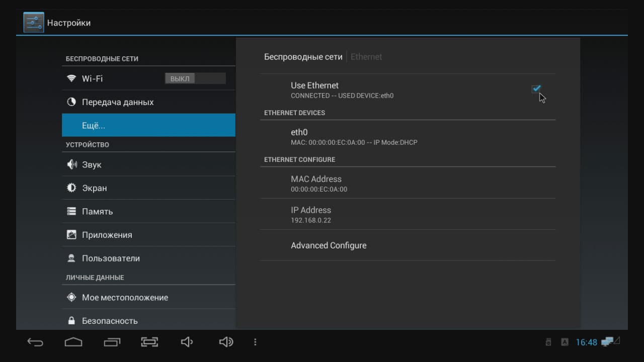Click the lock icon beside Безопасность
The width and height of the screenshot is (644, 362).
click(x=71, y=320)
